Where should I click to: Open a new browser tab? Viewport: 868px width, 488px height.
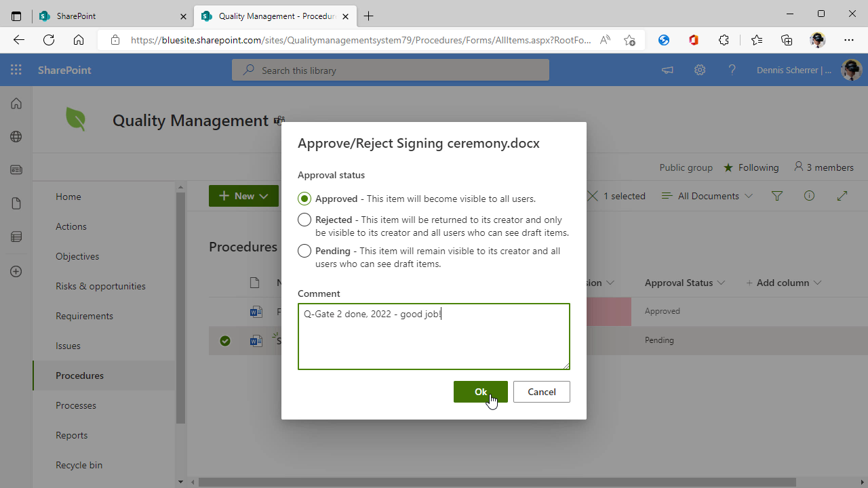point(368,16)
